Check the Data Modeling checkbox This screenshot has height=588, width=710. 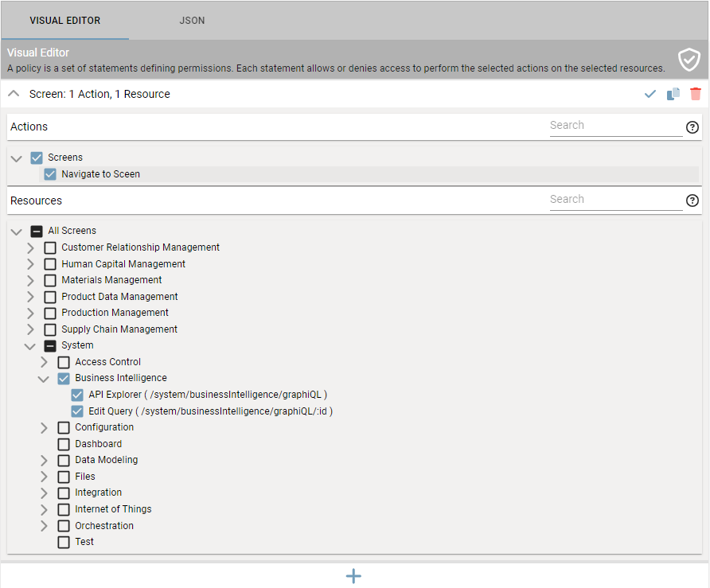pos(64,461)
